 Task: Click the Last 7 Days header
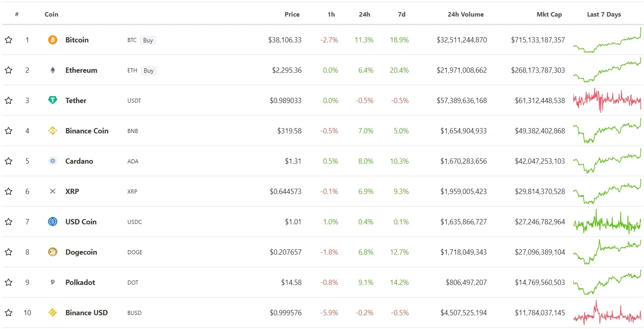point(604,14)
